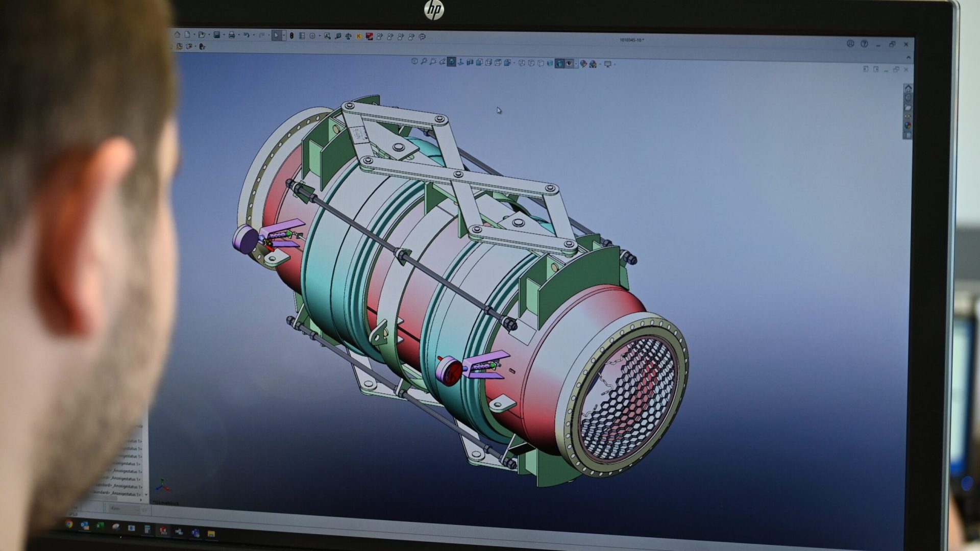Expand the View Settings monitor dropdown arrow
This screenshot has width=980, height=551.
pyautogui.click(x=615, y=64)
